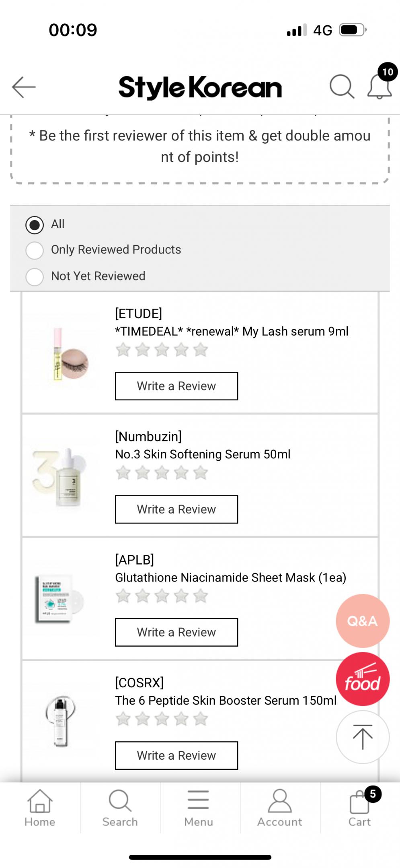Go to Home in bottom bar
The width and height of the screenshot is (400, 868).
[40, 808]
